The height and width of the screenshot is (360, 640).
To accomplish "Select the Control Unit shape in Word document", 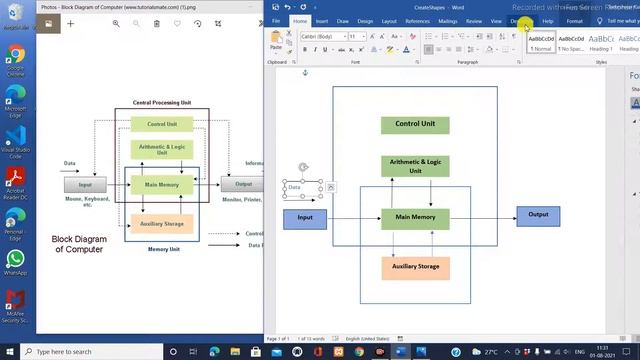I will (x=415, y=125).
